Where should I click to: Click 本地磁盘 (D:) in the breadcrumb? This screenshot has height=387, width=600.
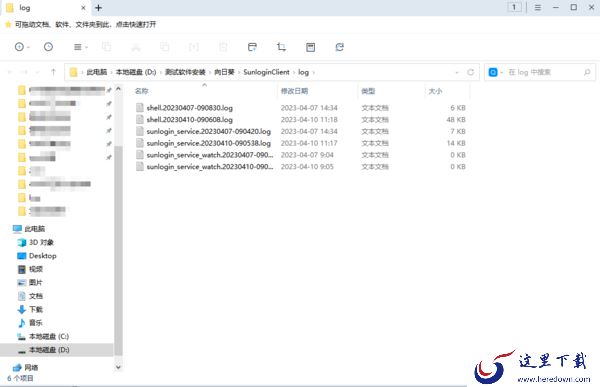click(x=136, y=72)
